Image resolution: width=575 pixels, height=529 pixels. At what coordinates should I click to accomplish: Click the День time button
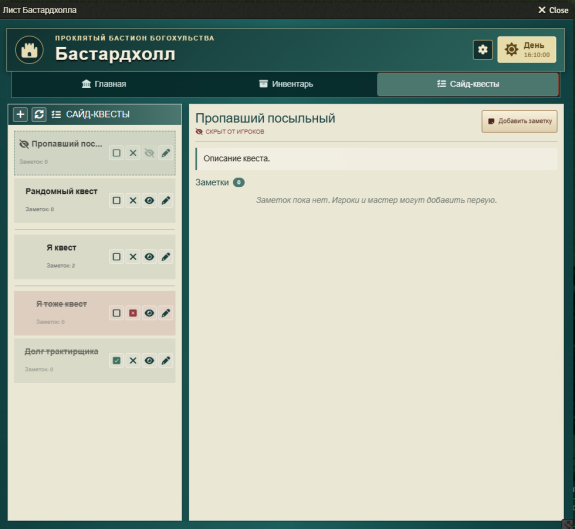tap(527, 49)
